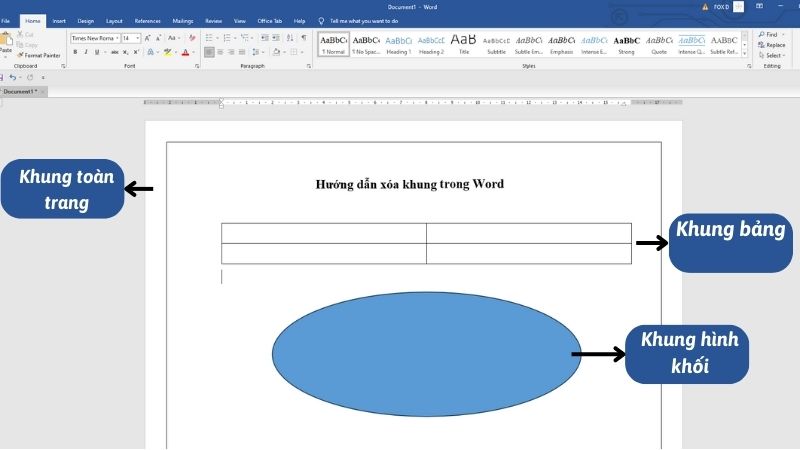Apply Bold formatting
The image size is (800, 450).
click(x=74, y=52)
